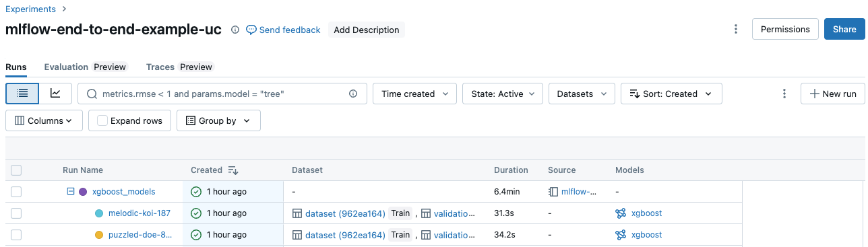Click the info icon next to experiment title

pyautogui.click(x=235, y=30)
